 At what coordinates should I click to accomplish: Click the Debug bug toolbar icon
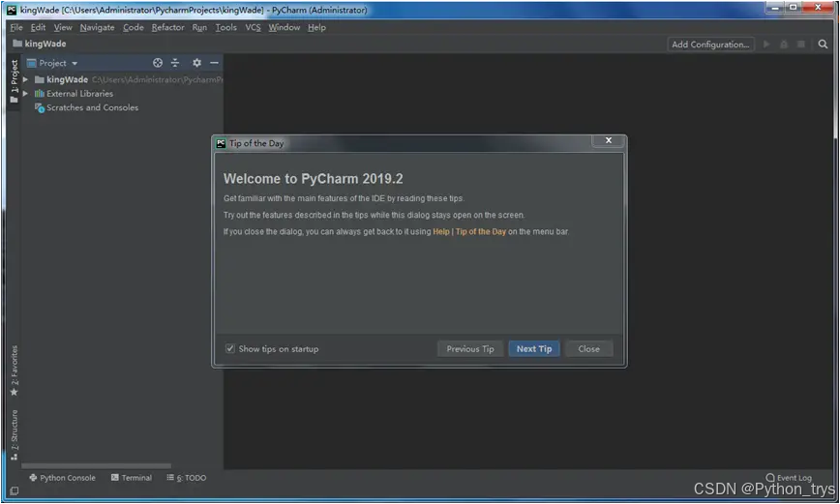click(784, 44)
